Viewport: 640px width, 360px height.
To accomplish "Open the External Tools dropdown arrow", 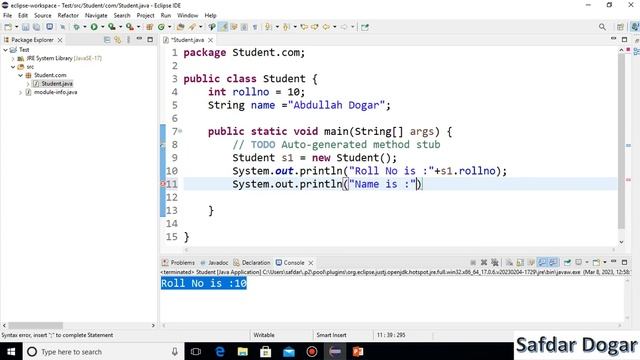I will pos(138,27).
